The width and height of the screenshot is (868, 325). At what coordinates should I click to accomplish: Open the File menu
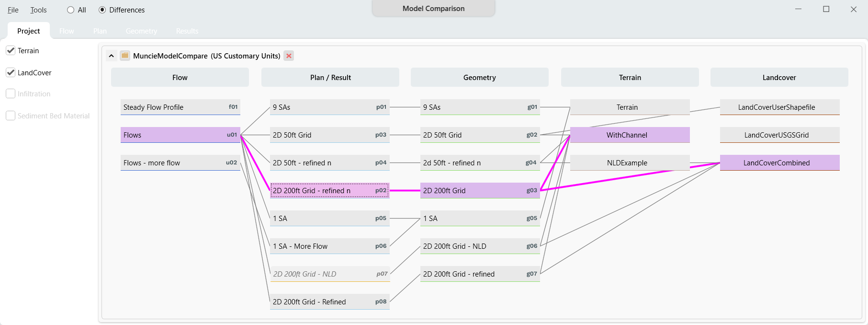click(x=13, y=10)
